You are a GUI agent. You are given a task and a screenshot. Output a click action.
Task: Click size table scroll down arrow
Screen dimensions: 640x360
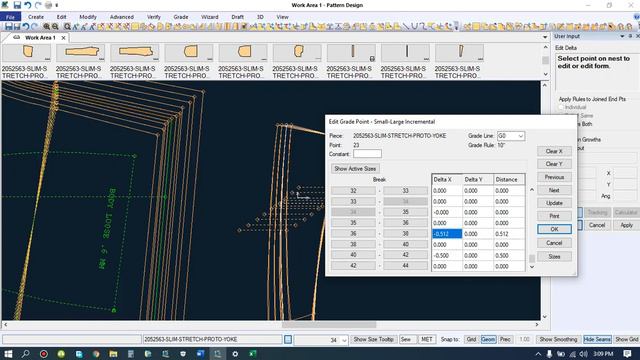pos(532,267)
